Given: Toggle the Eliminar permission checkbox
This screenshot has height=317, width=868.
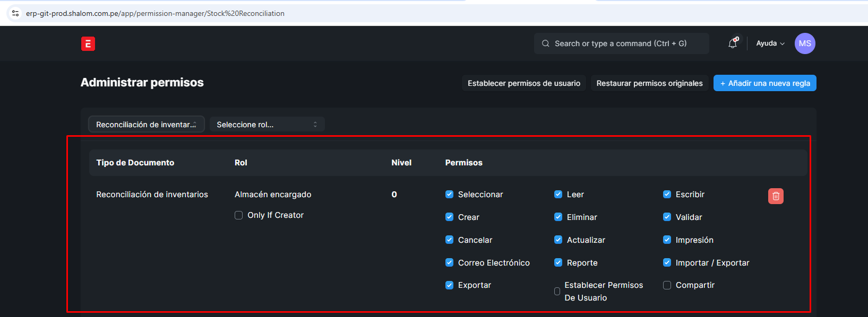Looking at the screenshot, I should (558, 217).
